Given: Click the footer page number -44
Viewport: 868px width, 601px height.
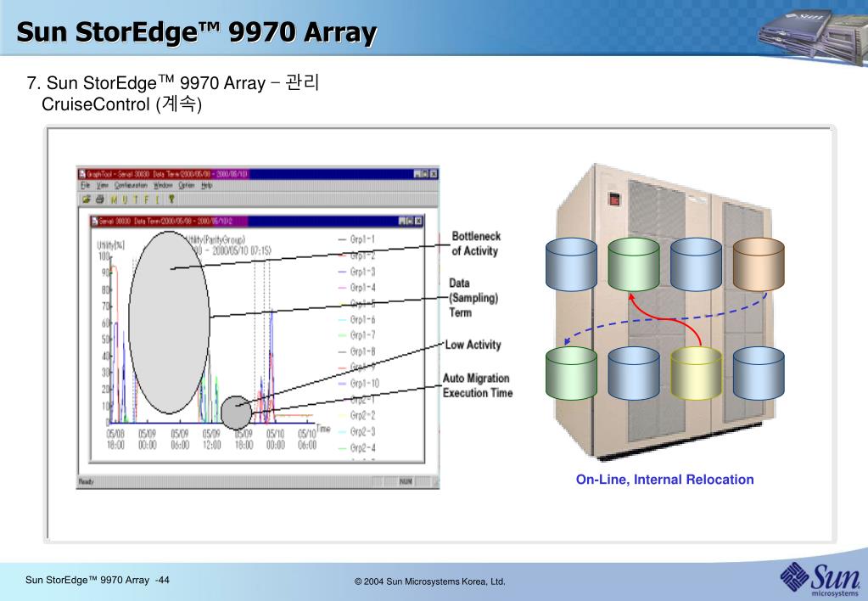Looking at the screenshot, I should pyautogui.click(x=162, y=580).
